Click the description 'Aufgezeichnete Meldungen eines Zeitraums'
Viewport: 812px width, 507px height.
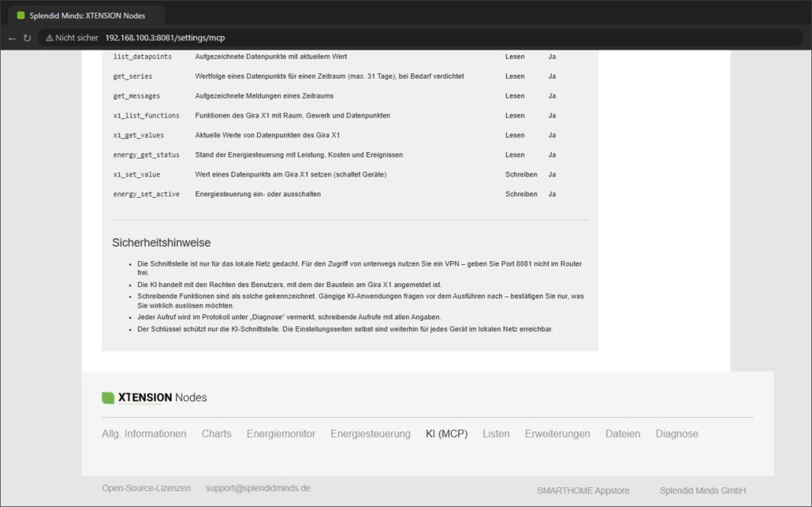tap(264, 96)
